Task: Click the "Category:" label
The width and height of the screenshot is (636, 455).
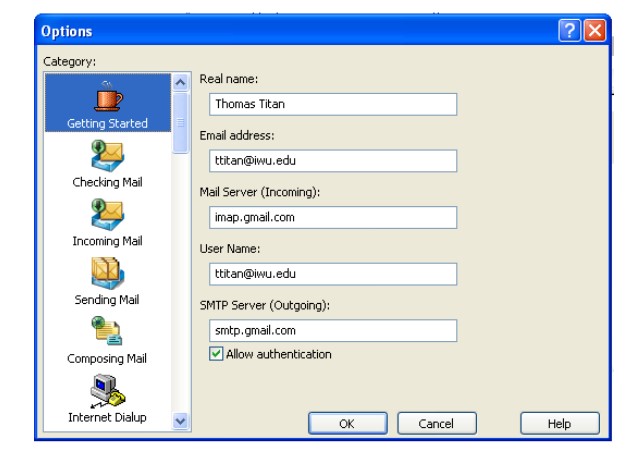Action: pyautogui.click(x=69, y=62)
